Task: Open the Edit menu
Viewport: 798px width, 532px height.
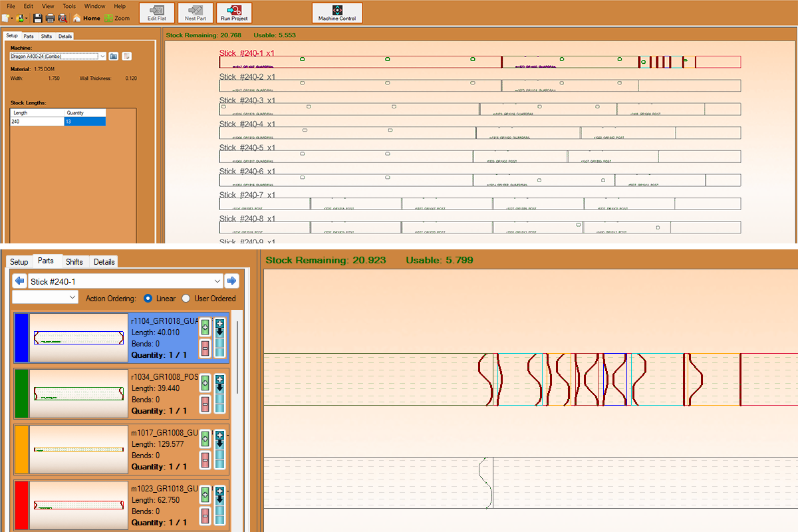Action: coord(29,6)
